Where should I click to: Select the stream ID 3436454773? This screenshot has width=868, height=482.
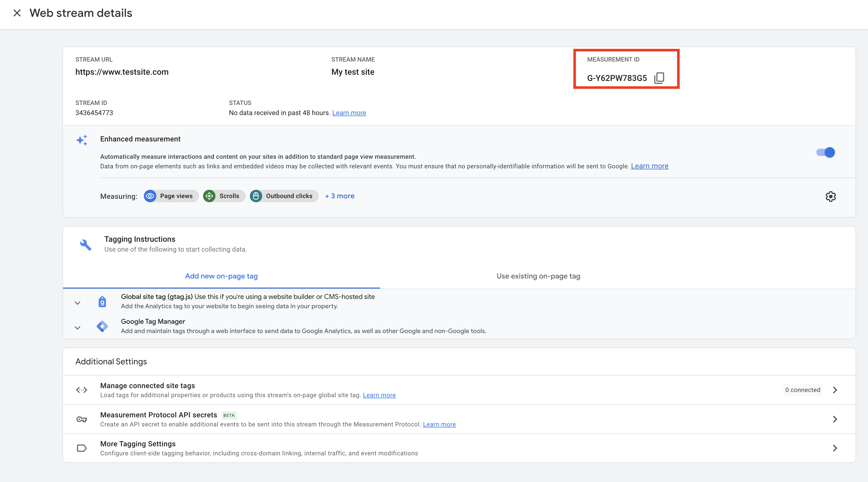click(94, 113)
